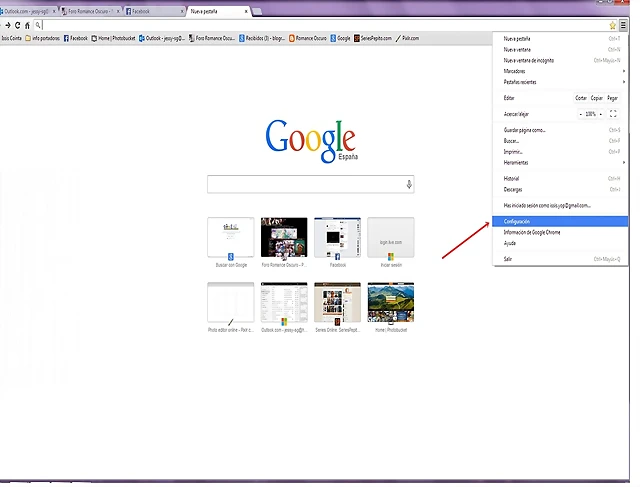Switch to the Facebook tab
This screenshot has width=640, height=487.
[x=154, y=11]
